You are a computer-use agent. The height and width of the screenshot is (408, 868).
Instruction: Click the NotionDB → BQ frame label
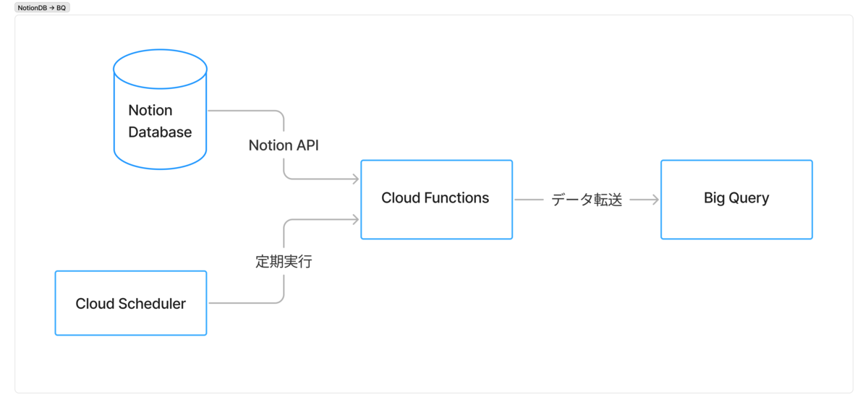pos(42,8)
